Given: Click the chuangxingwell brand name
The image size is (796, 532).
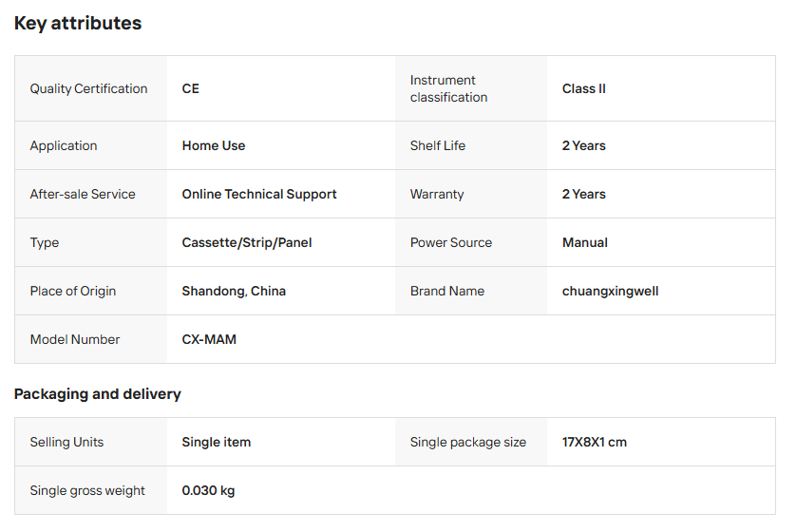Looking at the screenshot, I should (x=610, y=291).
